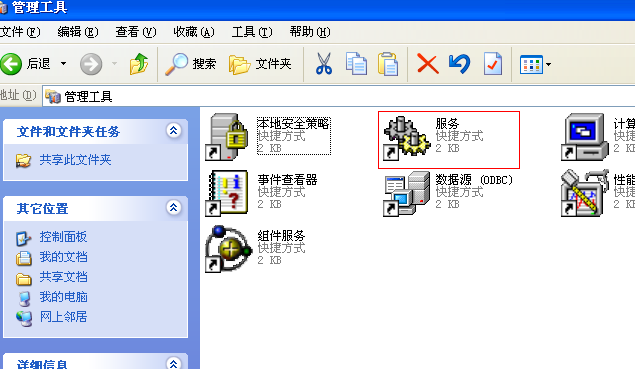Image resolution: width=635 pixels, height=369 pixels.
Task: Open the 网上邻居 link
Action: point(63,316)
